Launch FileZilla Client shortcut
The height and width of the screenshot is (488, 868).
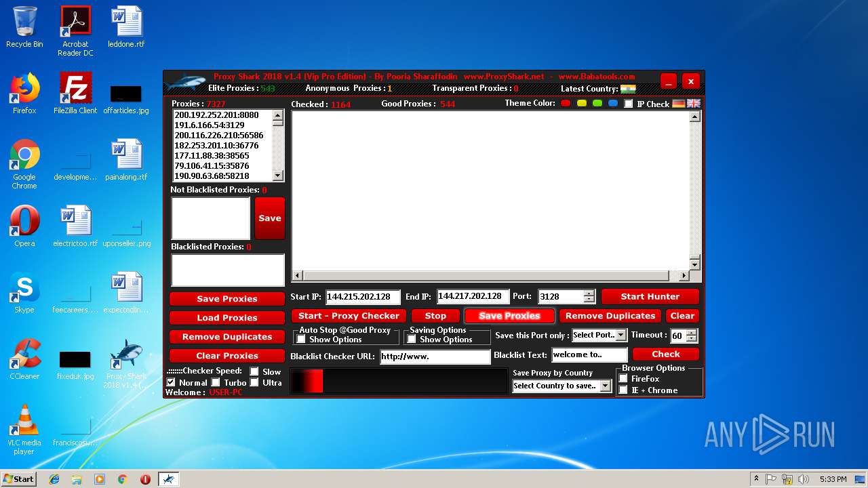[x=75, y=94]
